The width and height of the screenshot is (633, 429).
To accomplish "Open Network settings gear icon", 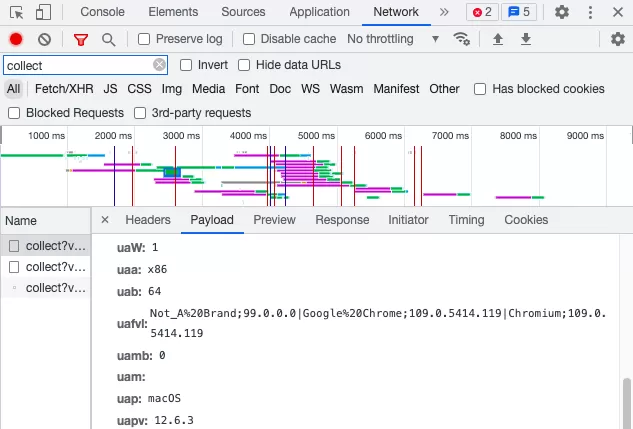I will 618,39.
